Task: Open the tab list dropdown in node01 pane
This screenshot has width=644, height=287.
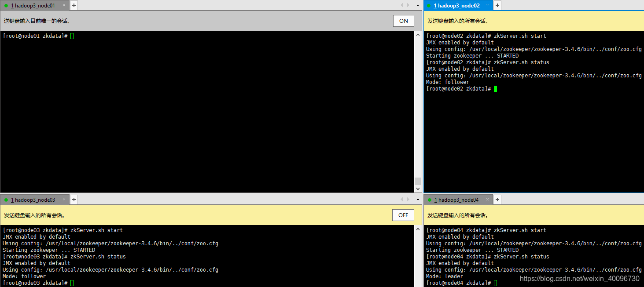Action: (418, 5)
